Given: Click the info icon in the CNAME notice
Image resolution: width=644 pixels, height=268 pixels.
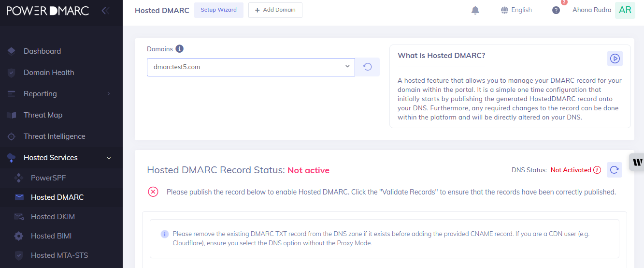Looking at the screenshot, I should 164,234.
